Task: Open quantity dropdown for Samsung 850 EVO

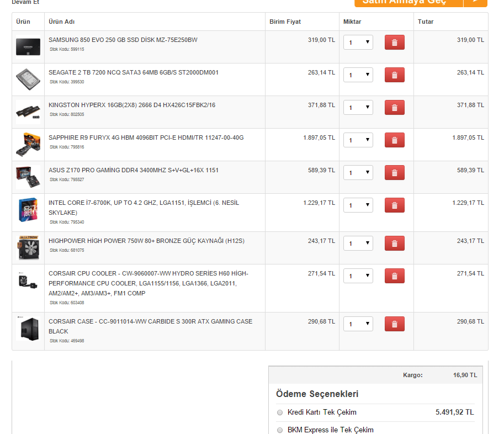Action: tap(358, 43)
